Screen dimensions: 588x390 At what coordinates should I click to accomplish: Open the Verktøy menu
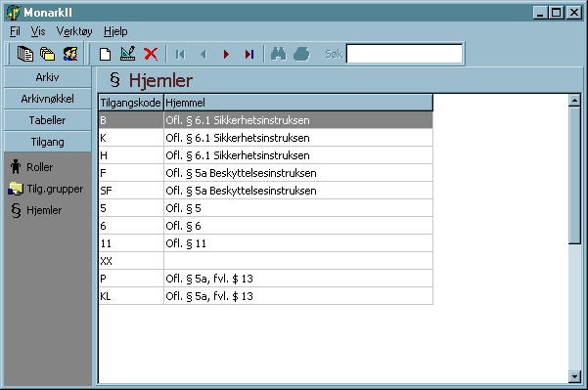pyautogui.click(x=74, y=31)
